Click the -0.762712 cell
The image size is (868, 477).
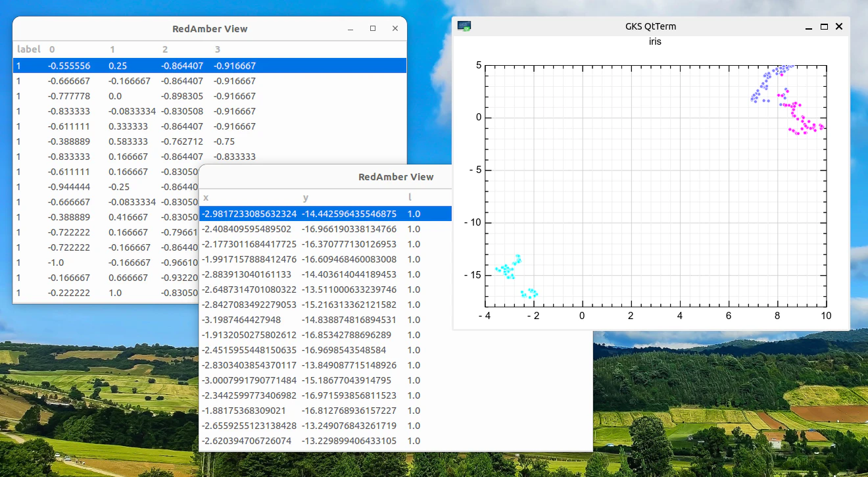182,141
